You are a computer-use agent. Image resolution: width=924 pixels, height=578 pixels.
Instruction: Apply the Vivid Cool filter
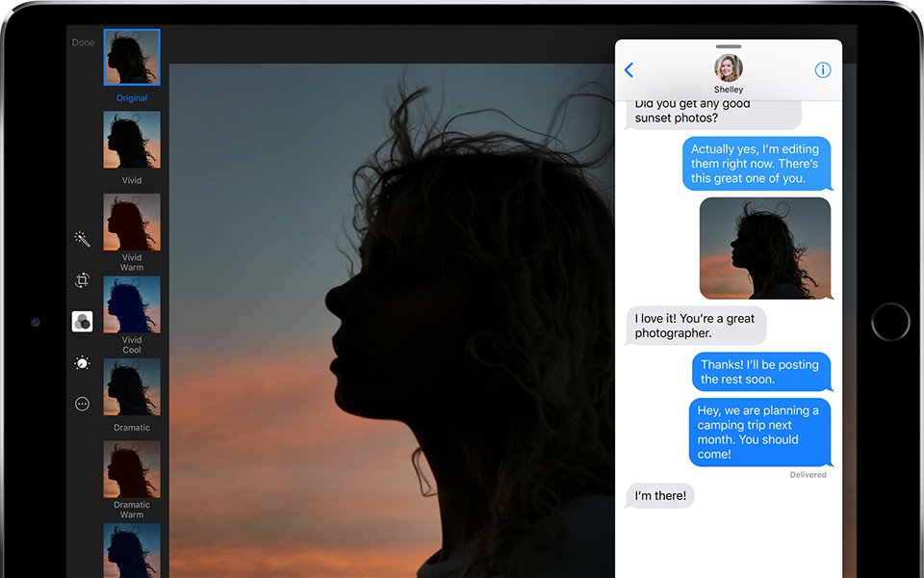(x=132, y=304)
